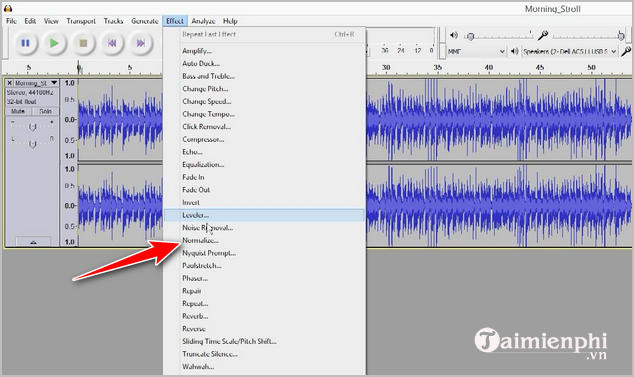Open the Tracks menu
The width and height of the screenshot is (634, 377).
click(113, 21)
